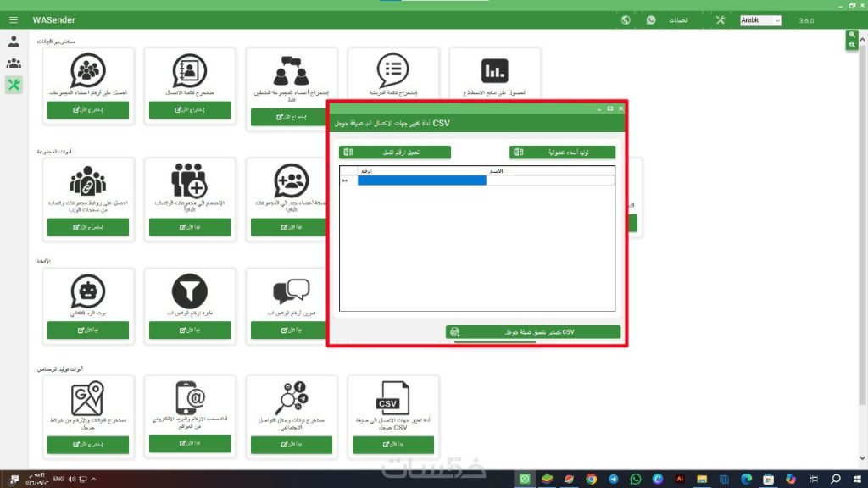868x488 pixels.
Task: Click the double chat-bubbles tool icon
Action: (x=292, y=291)
